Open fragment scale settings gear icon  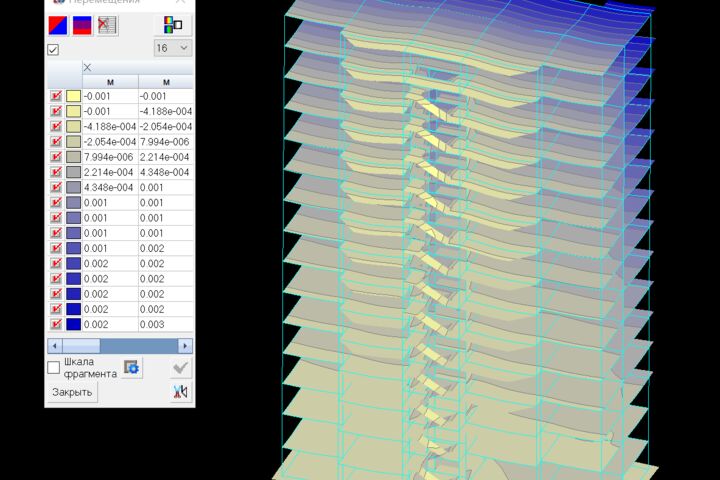(132, 367)
